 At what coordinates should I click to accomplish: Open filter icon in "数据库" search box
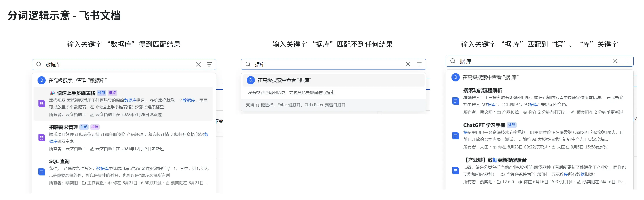[x=209, y=65]
